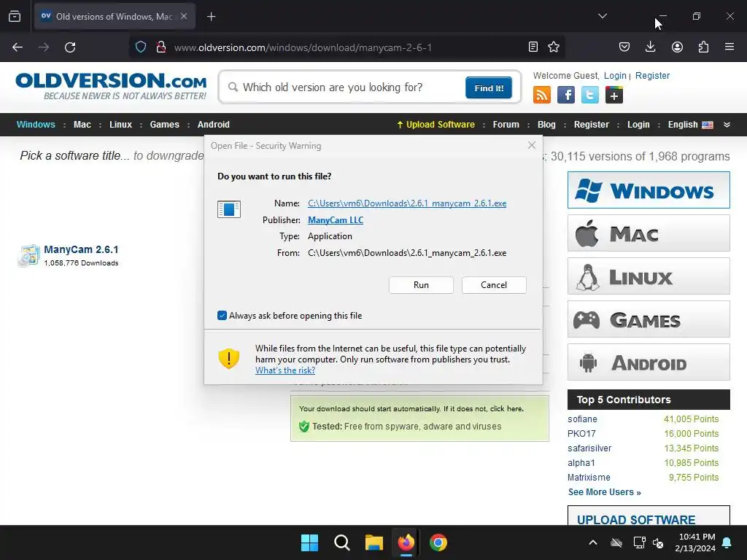Open the Firefox hamburger application menu

pyautogui.click(x=729, y=47)
